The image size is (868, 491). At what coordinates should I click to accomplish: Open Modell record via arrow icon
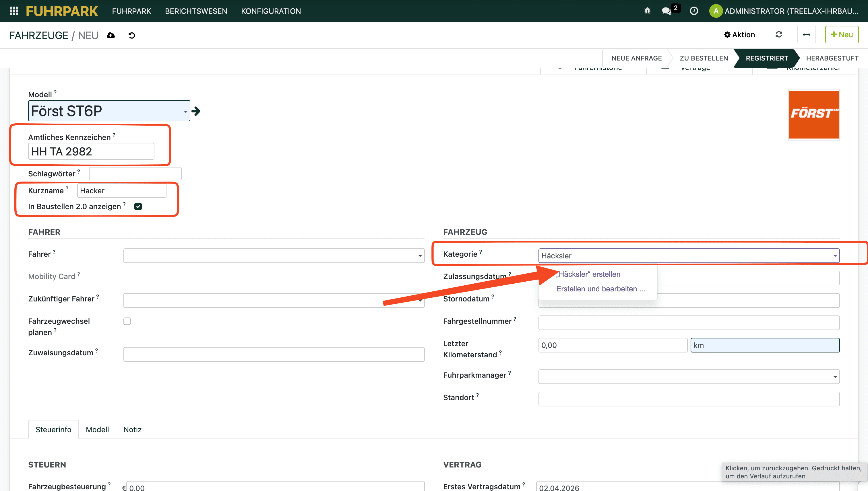196,111
